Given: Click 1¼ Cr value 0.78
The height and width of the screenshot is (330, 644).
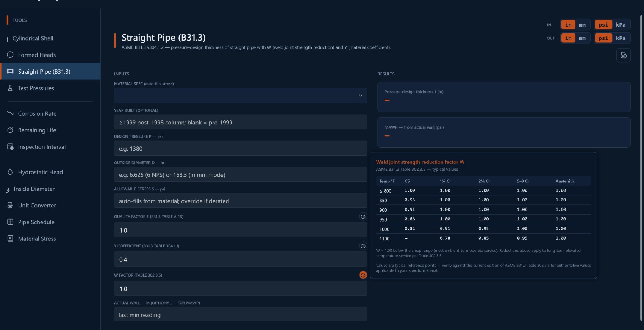Looking at the screenshot, I should [x=445, y=238].
